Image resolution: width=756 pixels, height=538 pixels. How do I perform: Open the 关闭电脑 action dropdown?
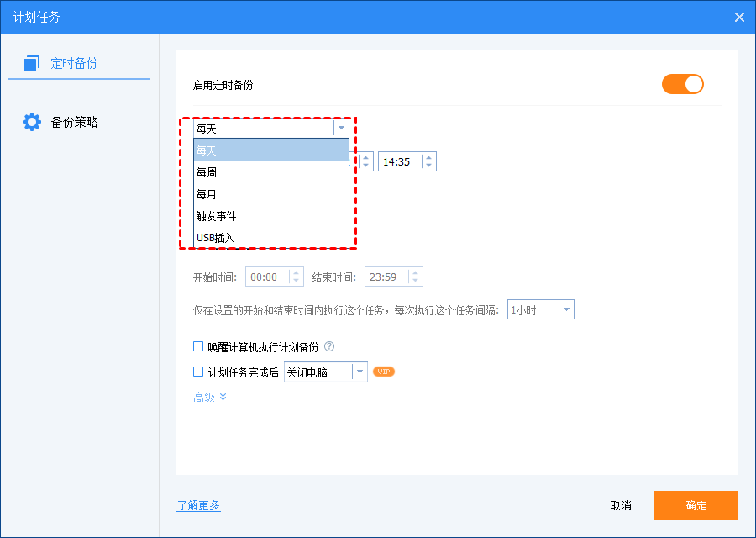click(x=360, y=372)
